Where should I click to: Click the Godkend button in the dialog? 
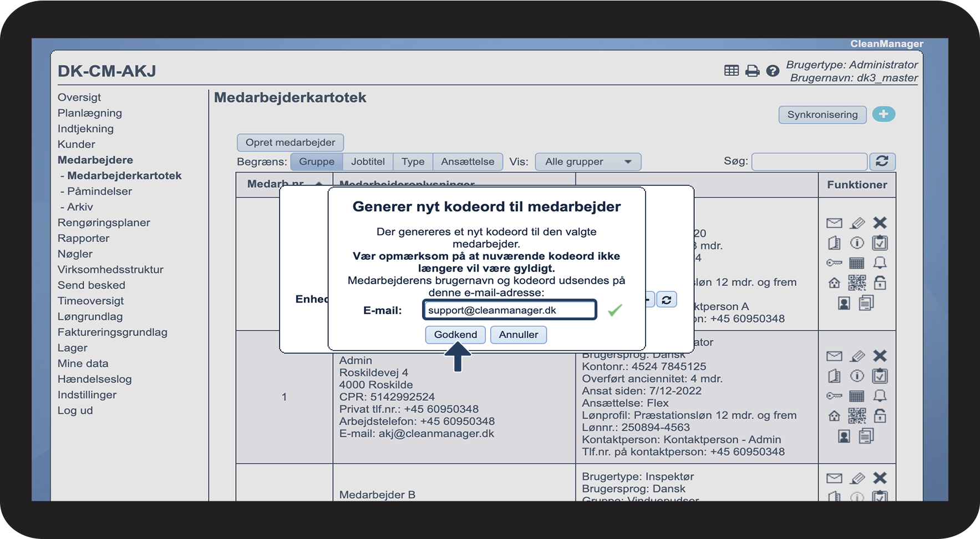(455, 335)
